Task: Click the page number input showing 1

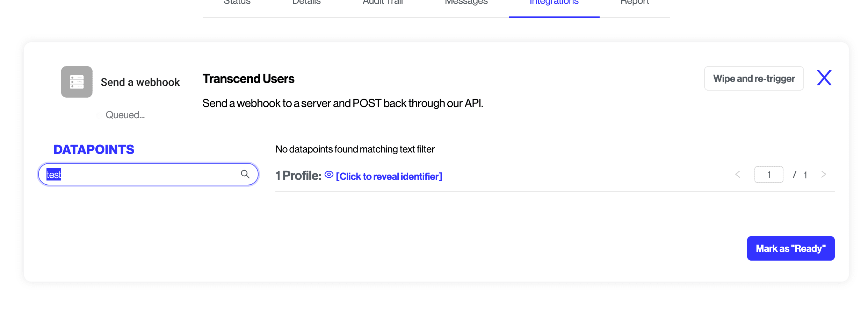Action: [769, 175]
